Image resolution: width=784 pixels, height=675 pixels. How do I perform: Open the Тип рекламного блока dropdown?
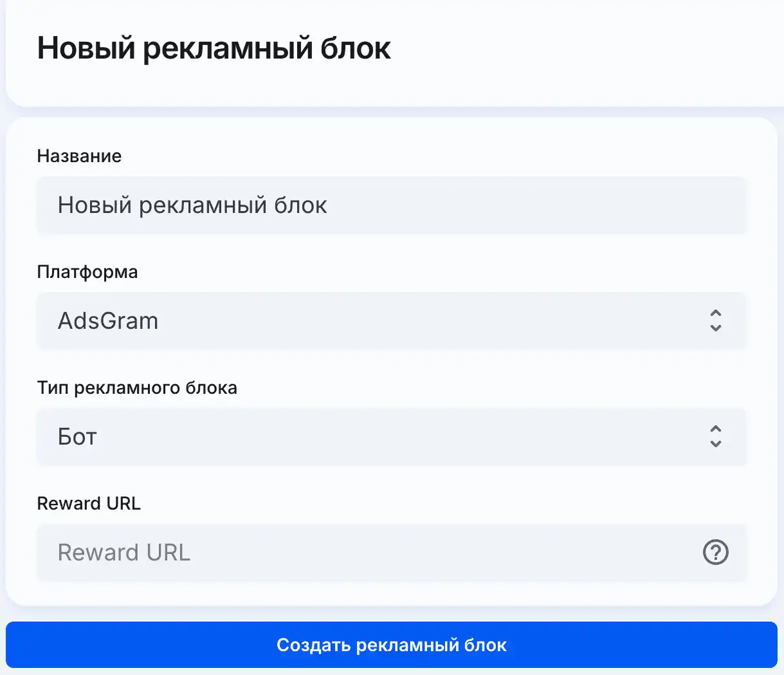pyautogui.click(x=392, y=437)
